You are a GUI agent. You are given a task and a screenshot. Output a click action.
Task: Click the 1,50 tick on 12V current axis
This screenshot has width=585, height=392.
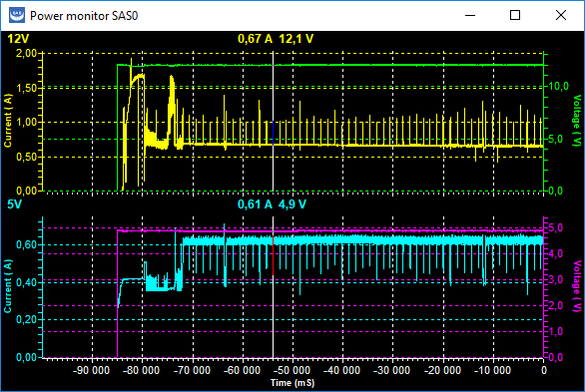coord(27,88)
